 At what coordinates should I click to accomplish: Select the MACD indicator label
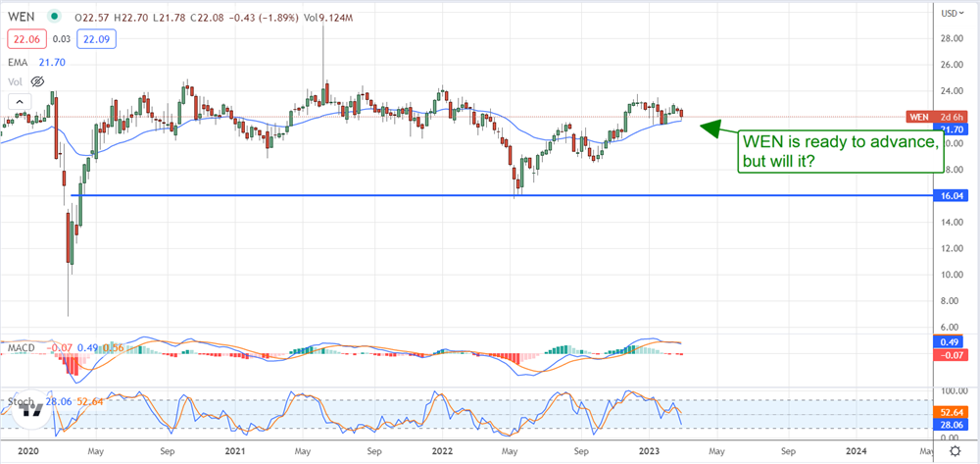click(22, 348)
